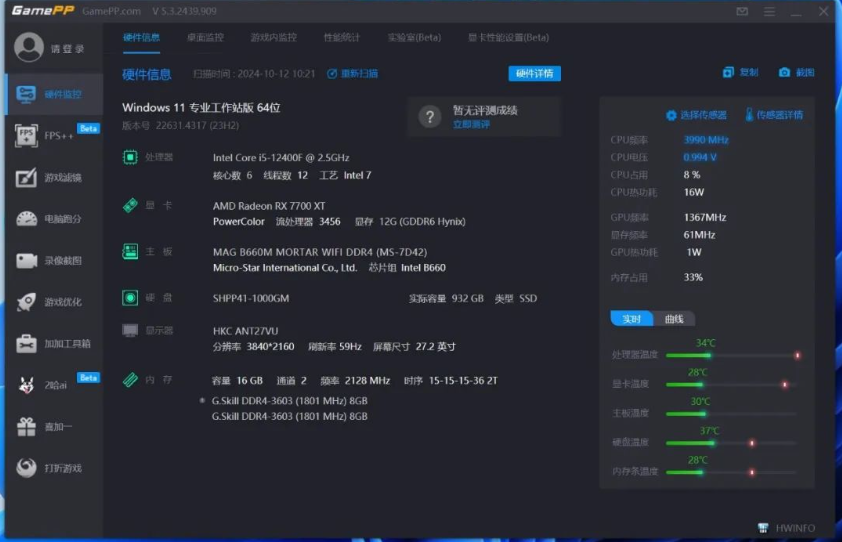Open the 游戏滤镜 sidebar icon
Viewport: 842px width, 542px height.
[26, 177]
